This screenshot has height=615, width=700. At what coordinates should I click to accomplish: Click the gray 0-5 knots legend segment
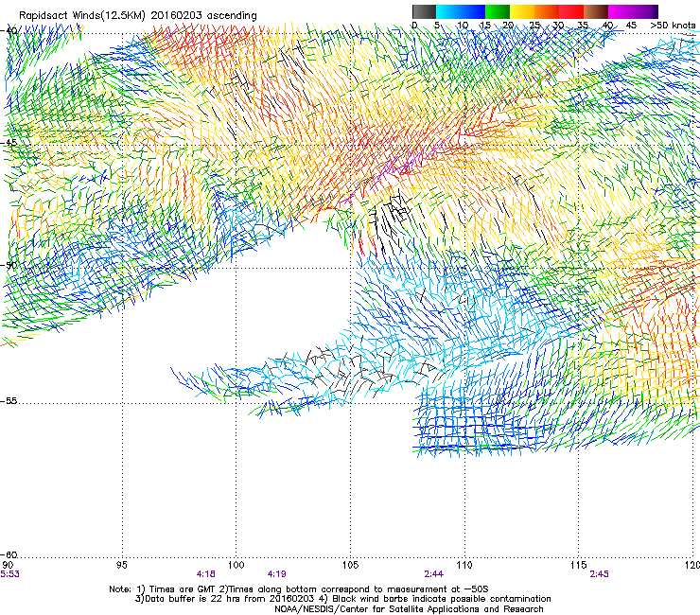point(424,11)
